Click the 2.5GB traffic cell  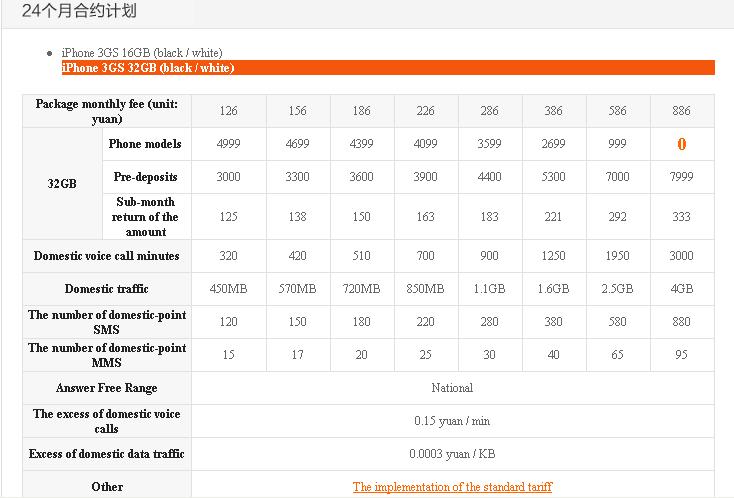pos(617,289)
